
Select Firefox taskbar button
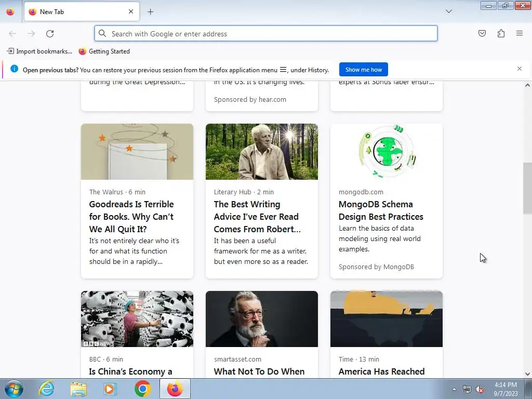[175, 389]
